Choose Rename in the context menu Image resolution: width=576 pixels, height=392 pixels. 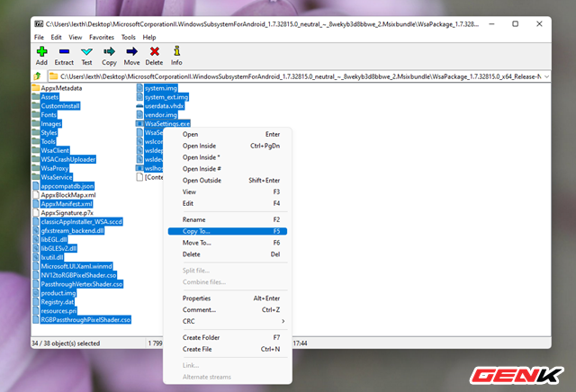228,219
